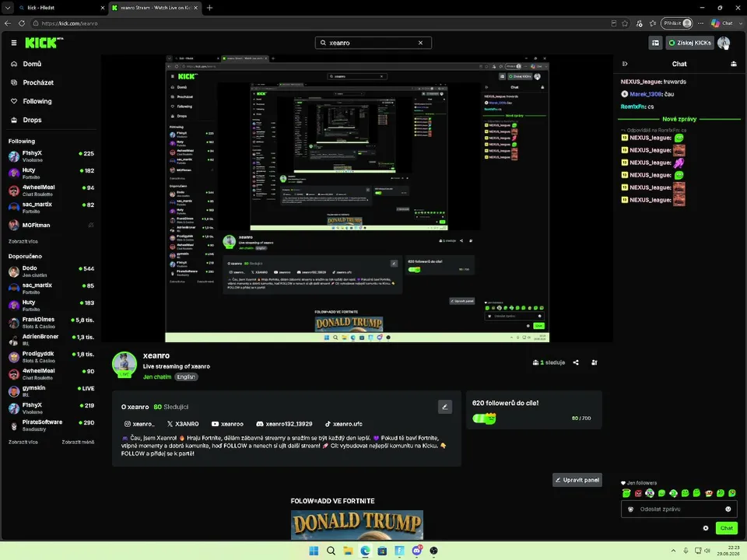The height and width of the screenshot is (560, 747).
Task: Click into the xeanro search box
Action: coord(373,43)
